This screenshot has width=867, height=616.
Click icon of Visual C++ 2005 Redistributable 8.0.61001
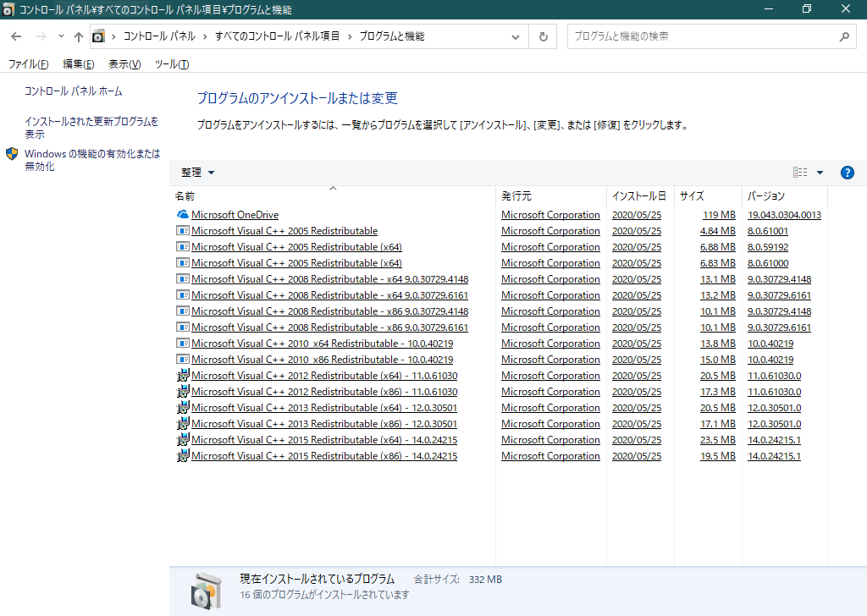(183, 230)
